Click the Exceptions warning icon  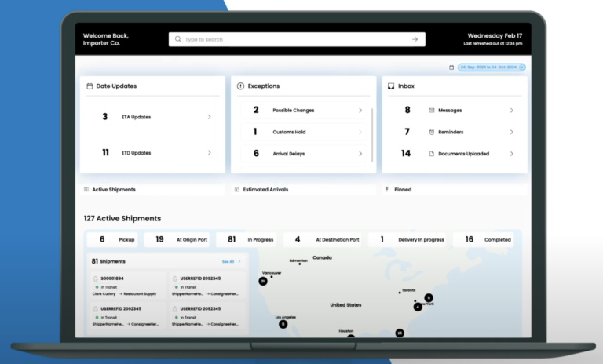[x=240, y=86]
